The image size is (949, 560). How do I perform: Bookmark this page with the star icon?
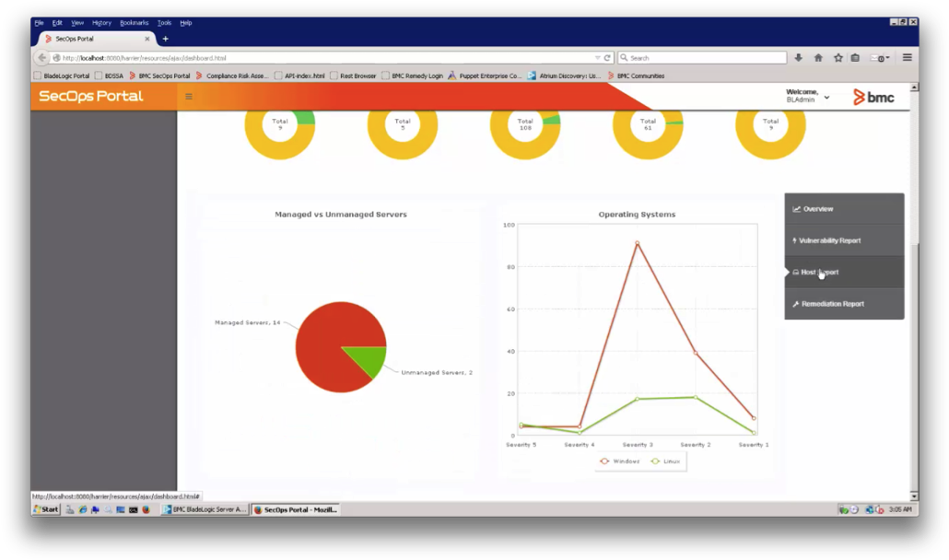click(x=838, y=58)
